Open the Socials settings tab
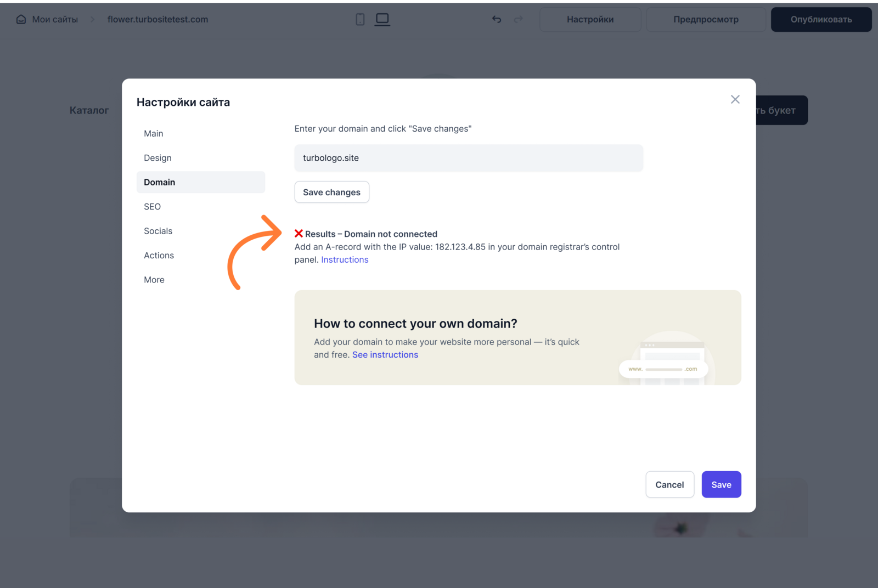This screenshot has height=588, width=878. click(158, 231)
